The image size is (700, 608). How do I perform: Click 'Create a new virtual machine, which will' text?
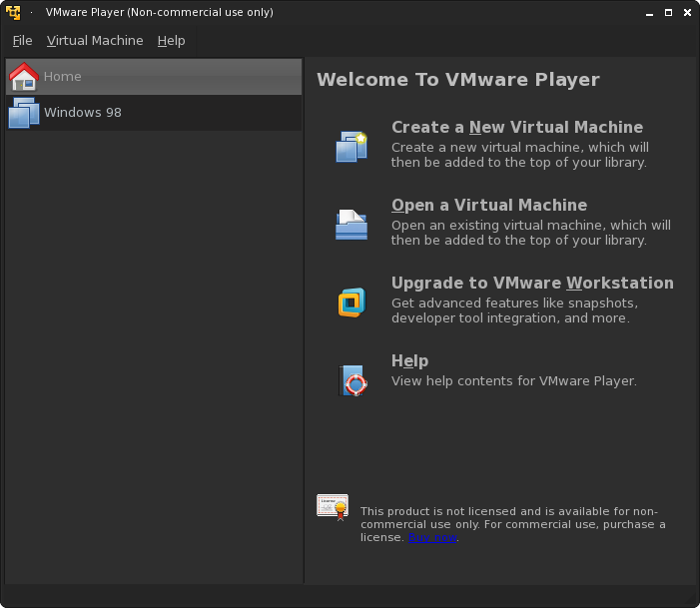point(520,148)
